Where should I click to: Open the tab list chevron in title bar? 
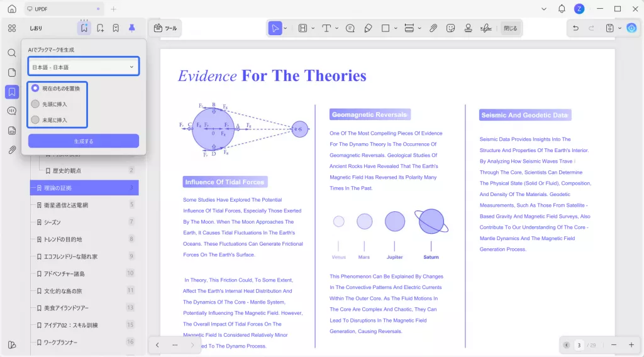(544, 9)
